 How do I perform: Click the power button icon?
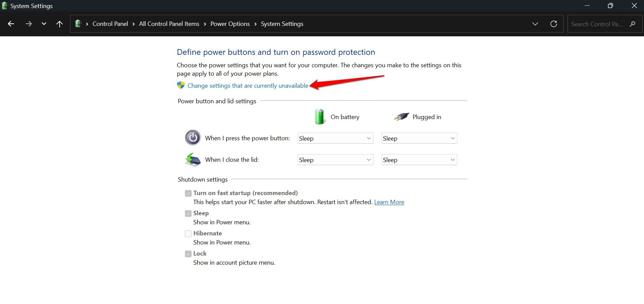tap(193, 138)
